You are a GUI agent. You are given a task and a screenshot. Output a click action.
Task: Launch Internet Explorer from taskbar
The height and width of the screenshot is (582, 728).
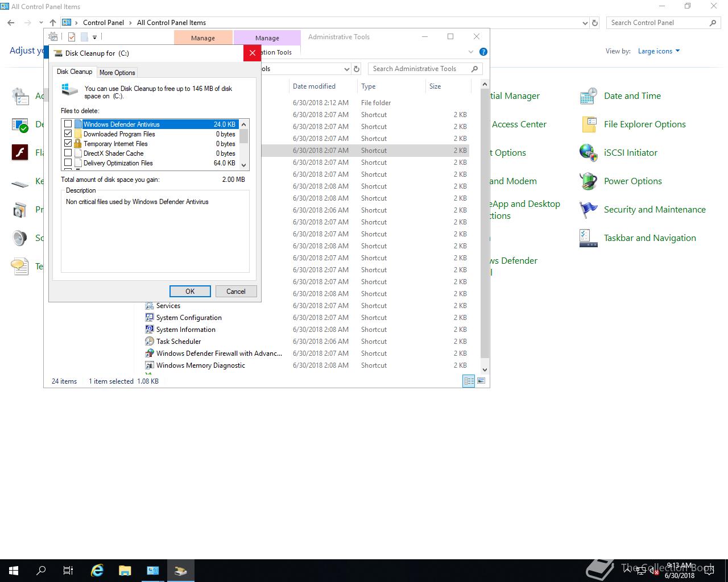(x=97, y=571)
